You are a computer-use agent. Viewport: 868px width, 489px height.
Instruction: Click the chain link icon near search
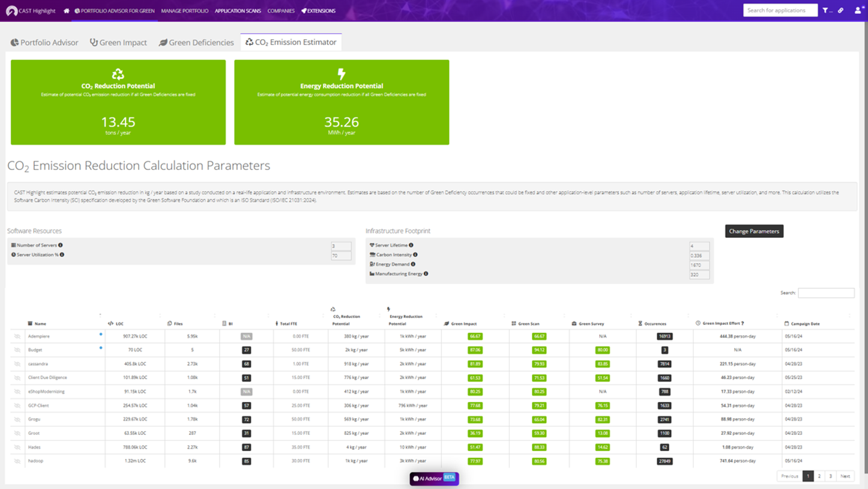tap(840, 11)
